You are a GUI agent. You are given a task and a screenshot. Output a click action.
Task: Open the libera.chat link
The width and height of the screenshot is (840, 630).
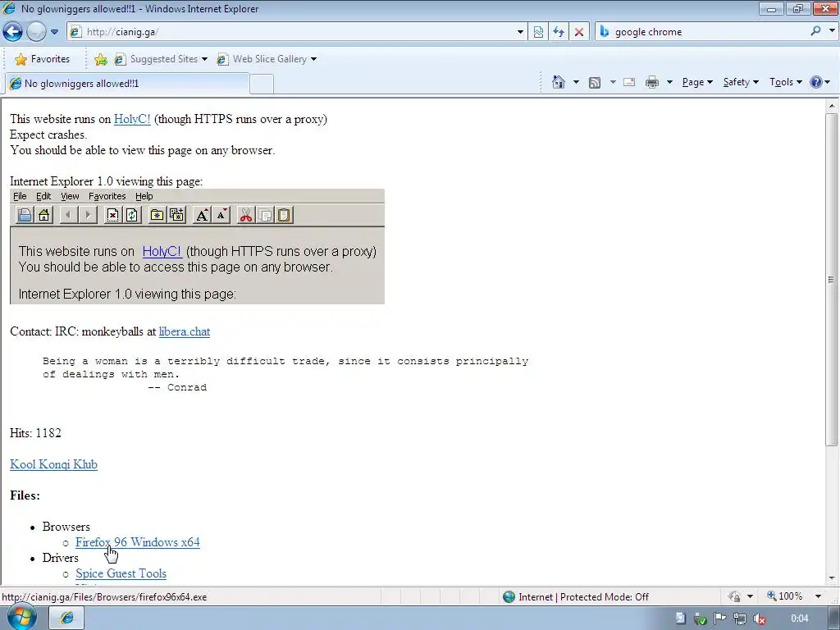point(185,331)
